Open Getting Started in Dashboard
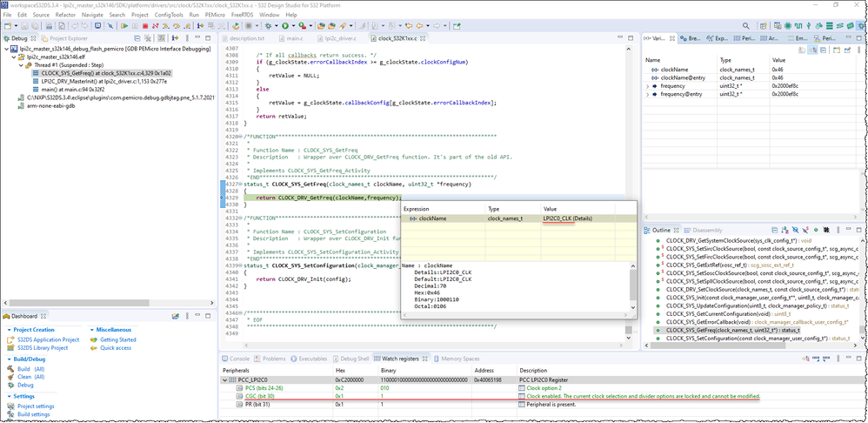 tap(117, 339)
